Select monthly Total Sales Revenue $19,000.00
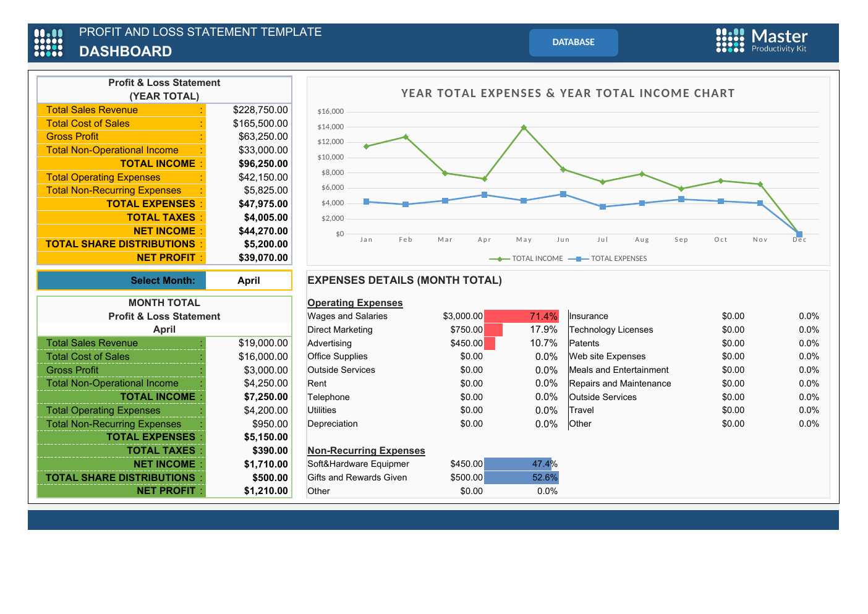This screenshot has width=868, height=614. point(263,343)
